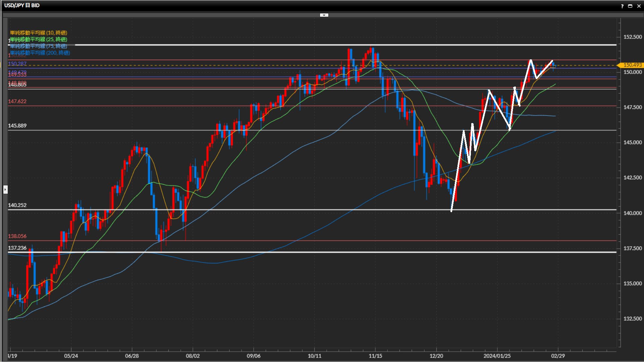
Task: Open the help question mark icon
Action: [x=622, y=6]
